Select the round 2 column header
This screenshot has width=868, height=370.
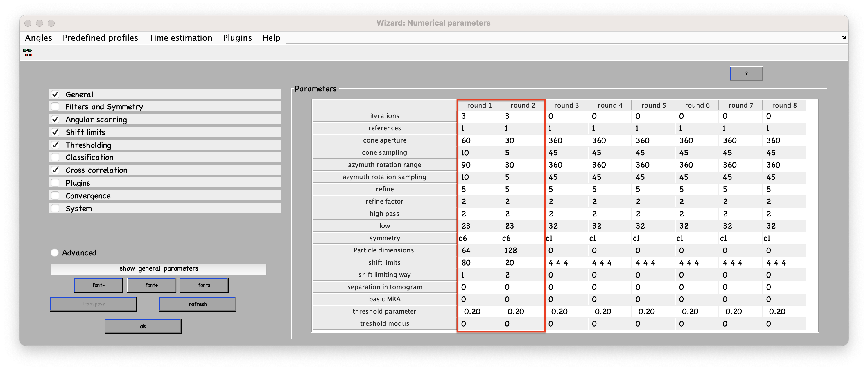[x=523, y=105]
